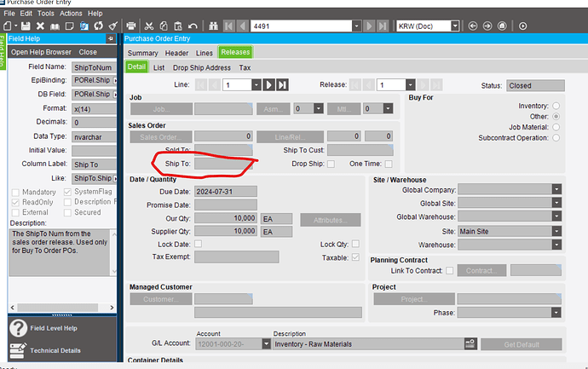This screenshot has height=369, width=588.
Task: Expand the Line number dropdown
Action: click(257, 85)
